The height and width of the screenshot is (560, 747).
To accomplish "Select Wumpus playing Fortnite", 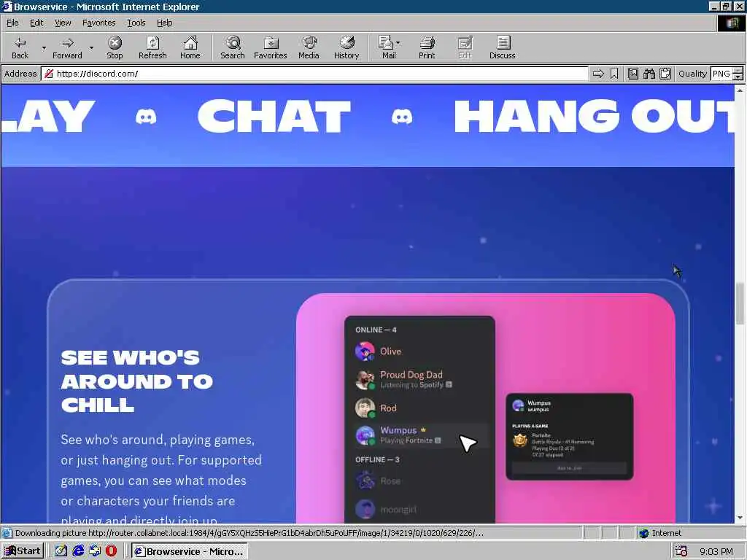I will 422,435.
